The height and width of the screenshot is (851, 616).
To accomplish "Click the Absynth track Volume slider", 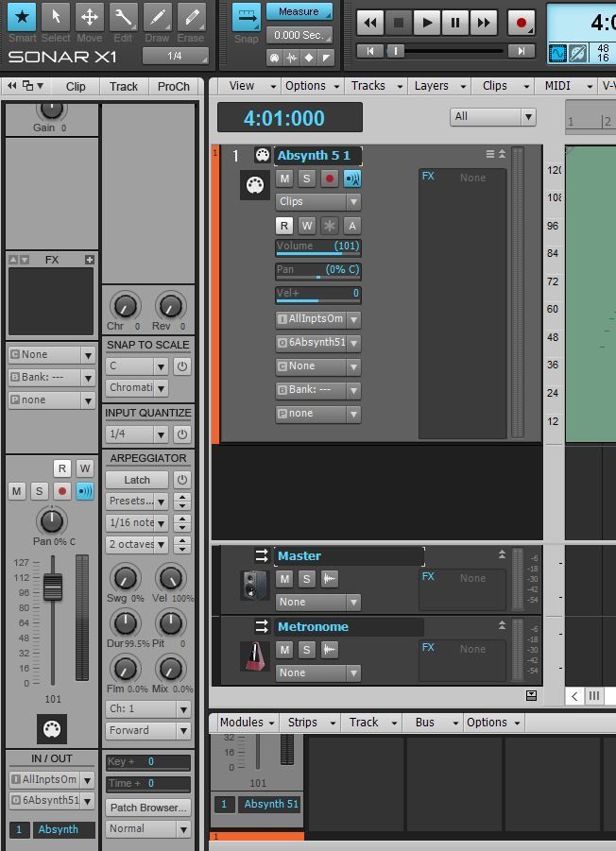I will point(317,247).
